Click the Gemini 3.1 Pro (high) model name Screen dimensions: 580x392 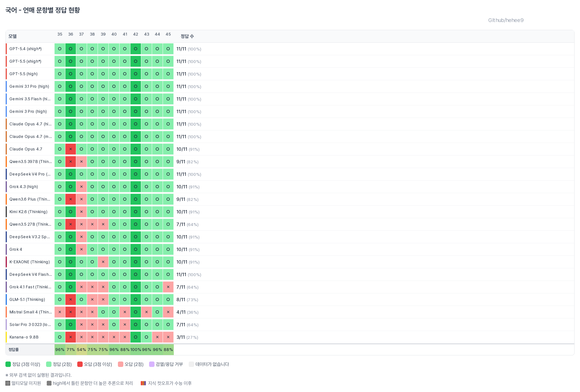pyautogui.click(x=29, y=86)
